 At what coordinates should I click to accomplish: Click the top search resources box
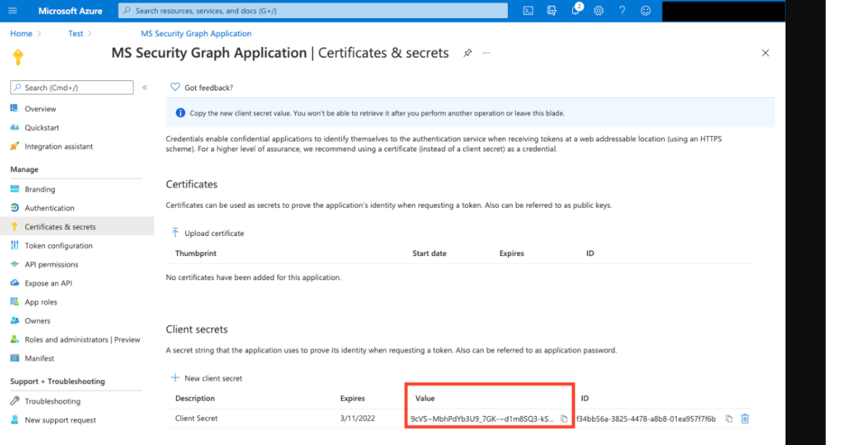[x=312, y=11]
